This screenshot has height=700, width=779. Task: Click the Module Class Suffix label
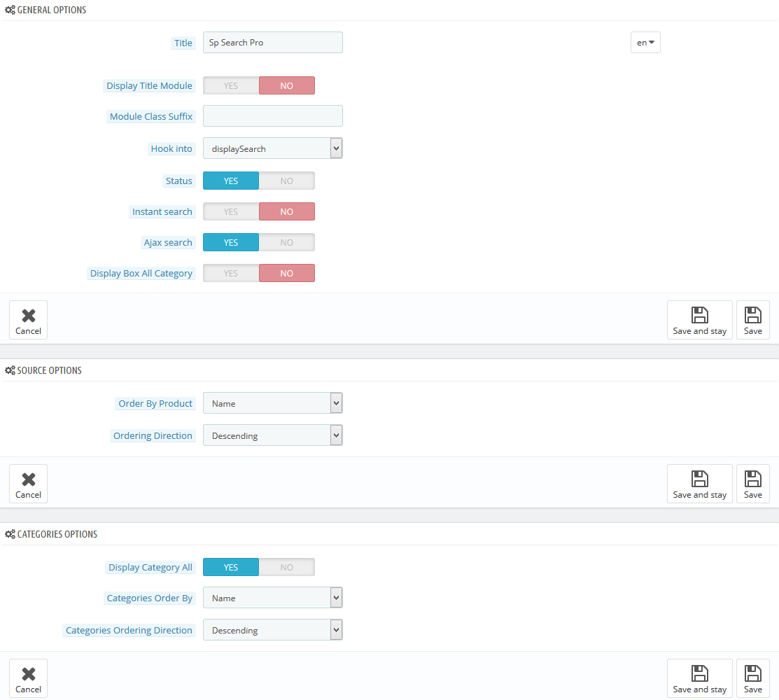[x=151, y=117]
